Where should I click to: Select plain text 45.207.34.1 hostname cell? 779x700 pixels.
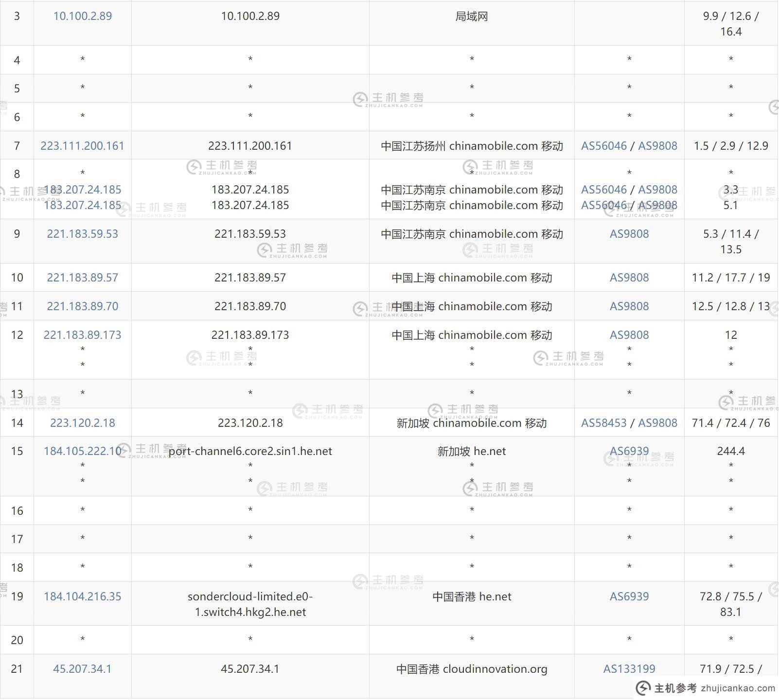[x=250, y=669]
